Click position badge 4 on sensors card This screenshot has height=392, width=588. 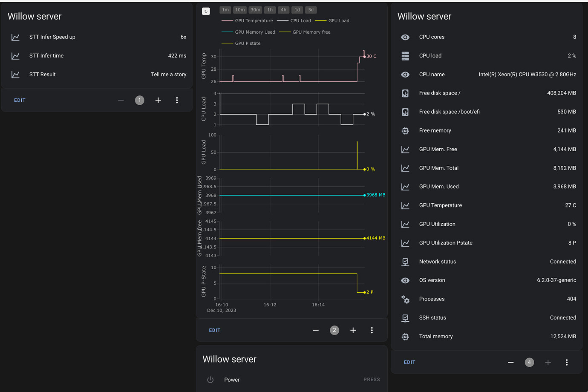[x=529, y=362]
